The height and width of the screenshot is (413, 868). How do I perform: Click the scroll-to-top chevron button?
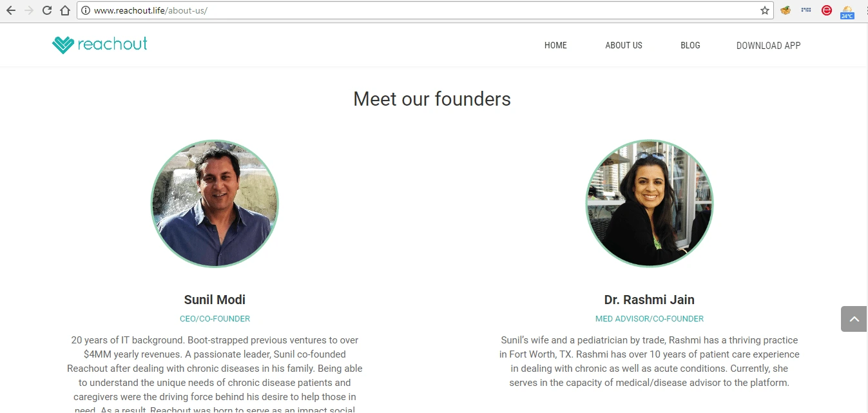point(853,318)
